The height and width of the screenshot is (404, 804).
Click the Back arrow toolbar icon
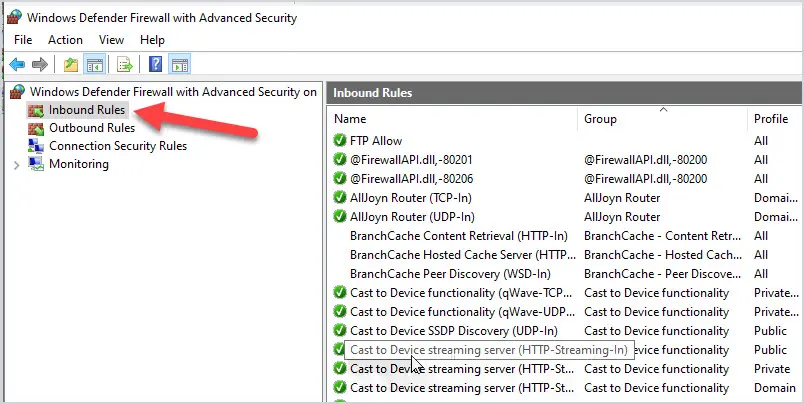point(17,65)
